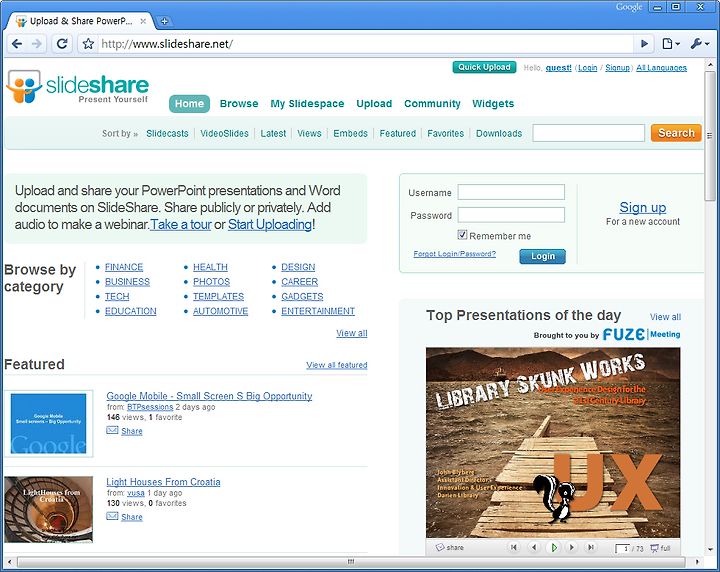720x572 pixels.
Task: Sort by Latest
Action: (x=273, y=134)
